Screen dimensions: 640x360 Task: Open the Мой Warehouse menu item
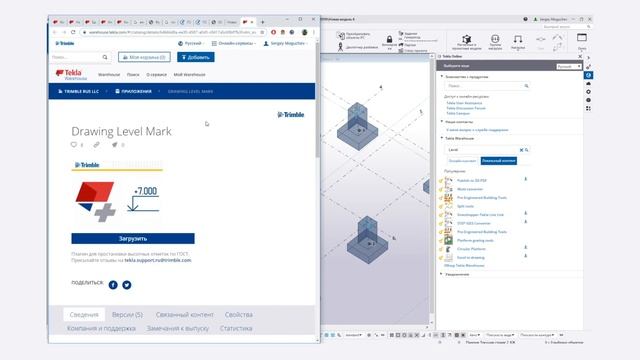pos(189,75)
